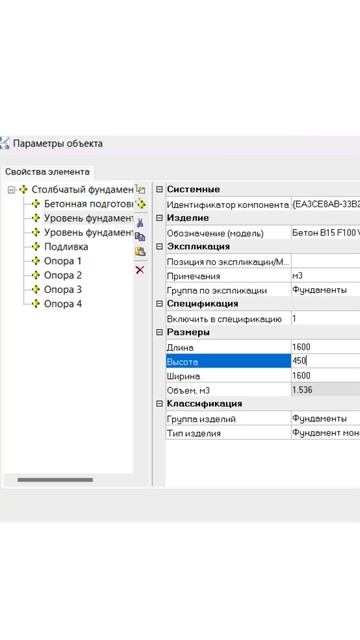Image resolution: width=360 pixels, height=640 pixels.
Task: Collapse the Спецификация property group
Action: [159, 304]
